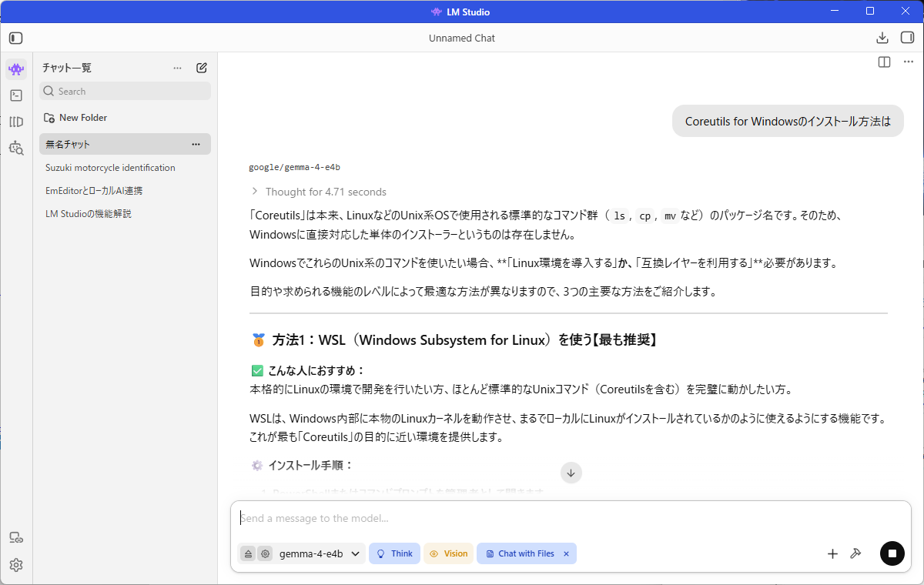Screen dimensions: 924x585
Task: Create a new chat with the pencil icon
Action: 202,68
